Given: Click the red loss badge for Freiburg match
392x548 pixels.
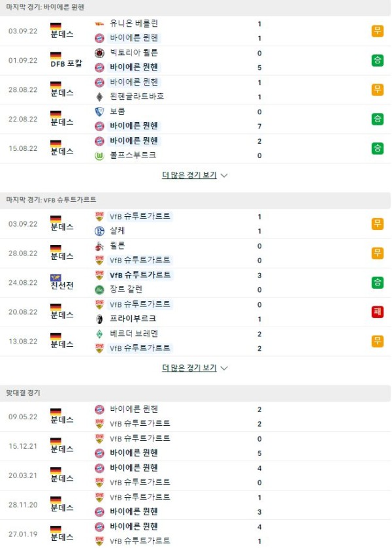Looking at the screenshot, I should (x=378, y=312).
